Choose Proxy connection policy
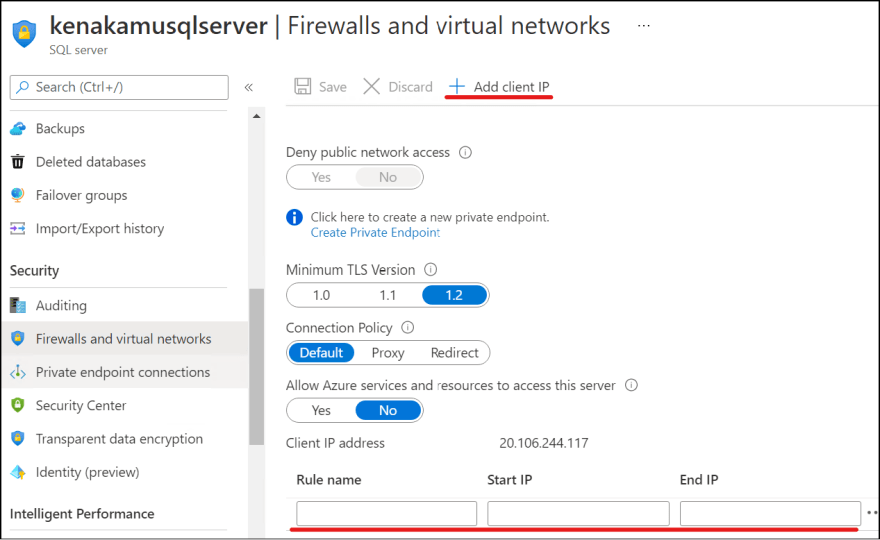Screen dimensions: 880x540 [x=388, y=353]
